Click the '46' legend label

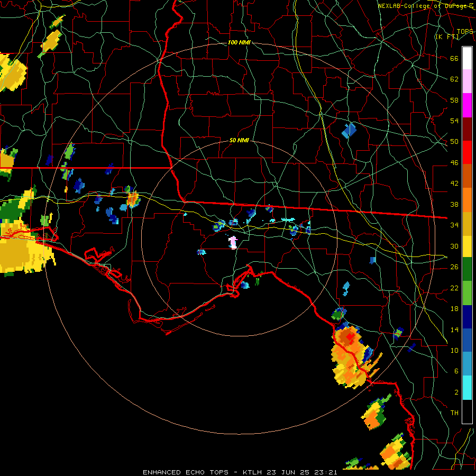pyautogui.click(x=454, y=162)
